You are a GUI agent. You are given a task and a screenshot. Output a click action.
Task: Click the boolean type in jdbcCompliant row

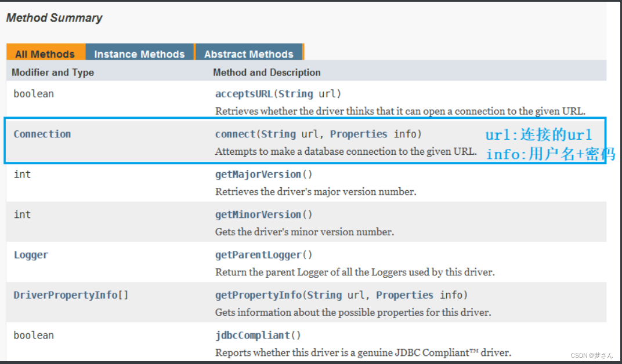(34, 336)
